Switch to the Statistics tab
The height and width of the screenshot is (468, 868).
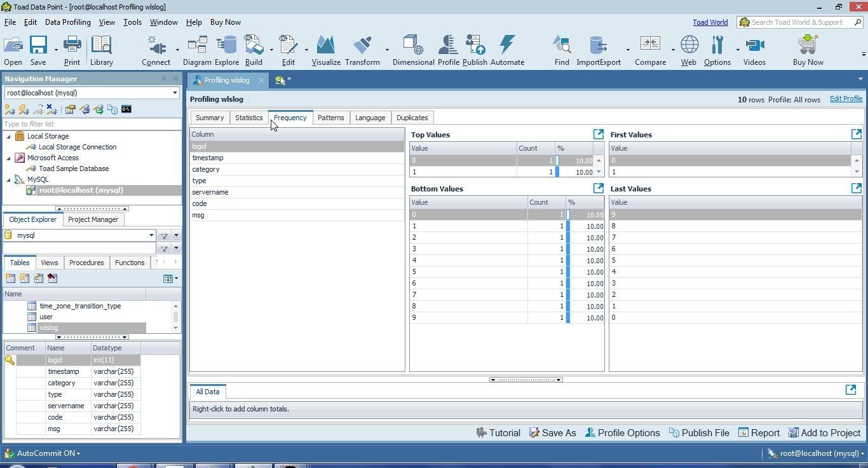[248, 118]
